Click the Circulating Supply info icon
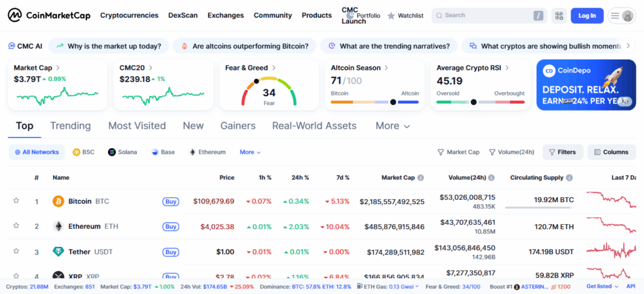The image size is (644, 294). tap(569, 178)
